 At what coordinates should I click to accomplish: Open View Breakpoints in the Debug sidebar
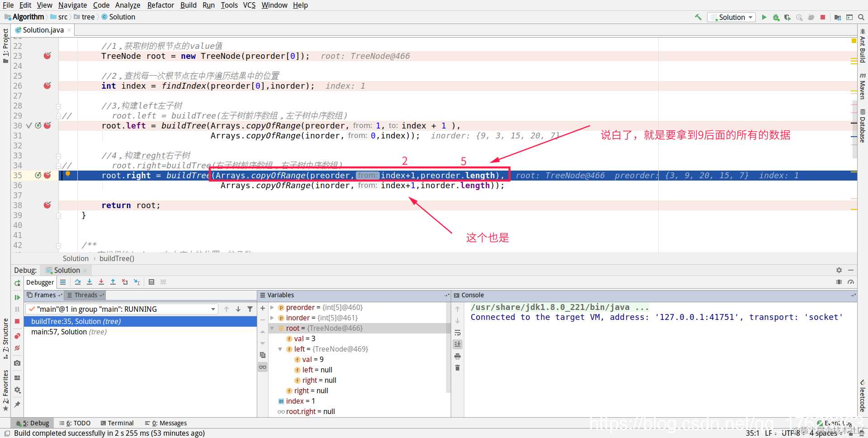[17, 336]
